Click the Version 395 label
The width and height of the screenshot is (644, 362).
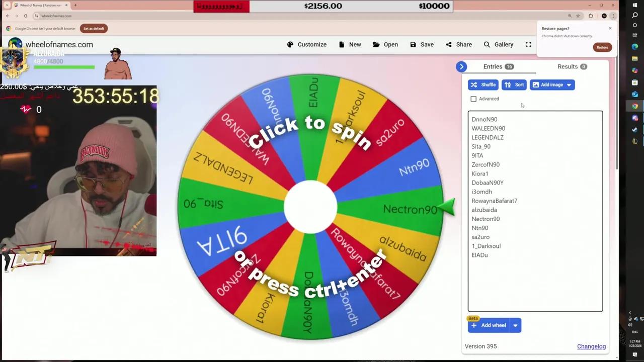click(480, 346)
